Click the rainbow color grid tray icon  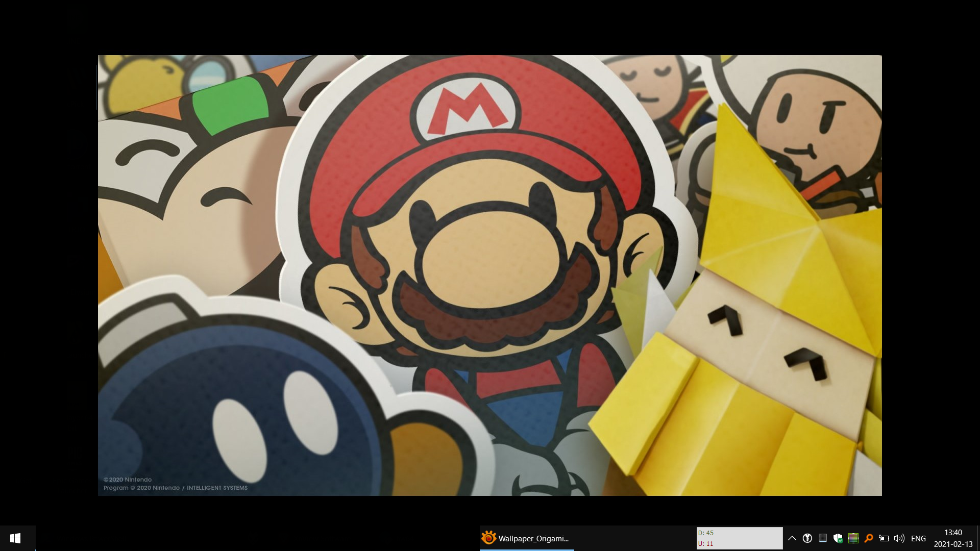point(853,538)
